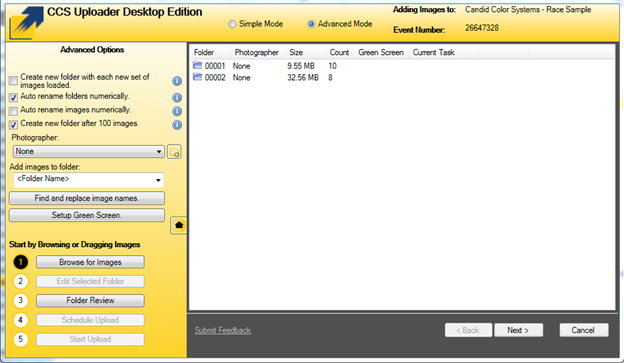Click the CCS Uploader arrow logo
This screenshot has width=624, height=363.
coord(26,23)
